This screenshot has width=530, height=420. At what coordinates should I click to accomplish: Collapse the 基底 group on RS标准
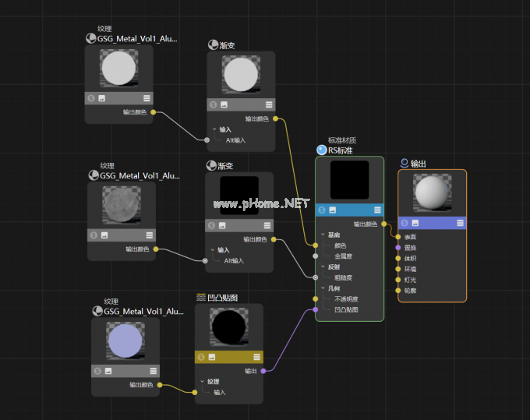(323, 235)
